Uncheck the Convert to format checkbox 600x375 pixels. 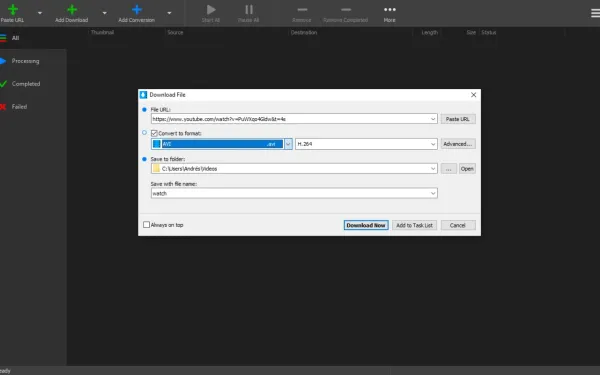[154, 133]
